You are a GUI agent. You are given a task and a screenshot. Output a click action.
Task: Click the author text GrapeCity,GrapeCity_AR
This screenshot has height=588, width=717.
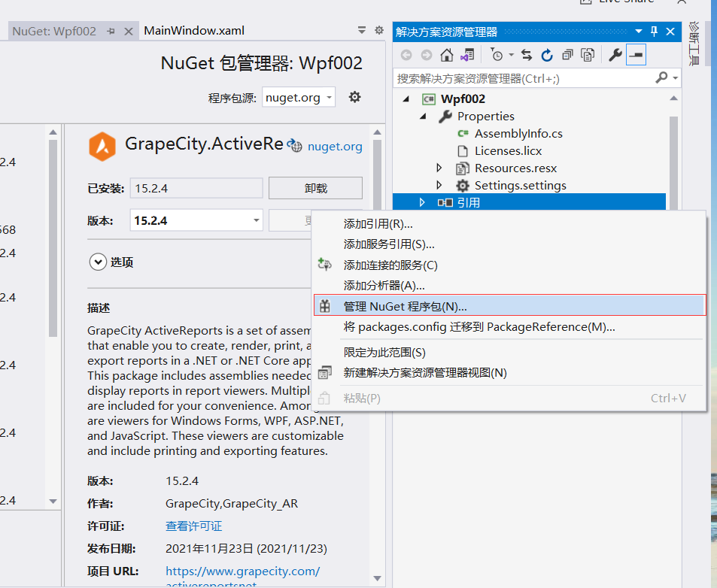[232, 504]
